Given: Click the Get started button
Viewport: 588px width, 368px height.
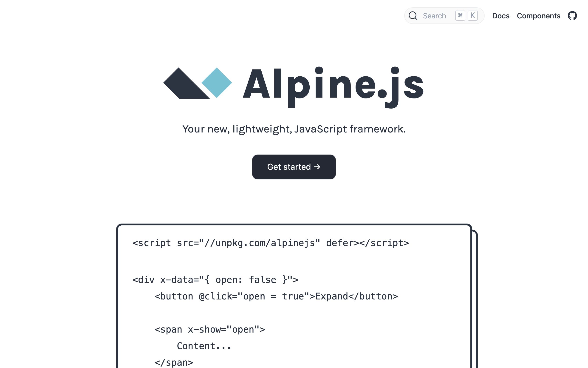Looking at the screenshot, I should coord(294,167).
